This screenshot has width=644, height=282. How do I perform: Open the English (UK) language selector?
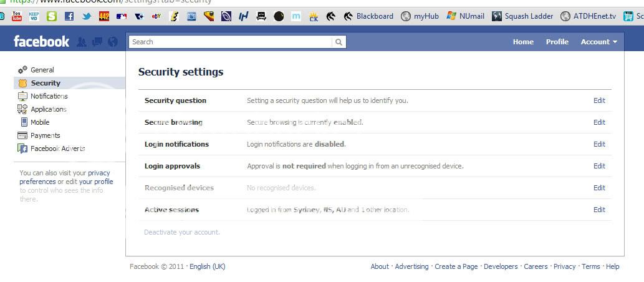pos(207,266)
